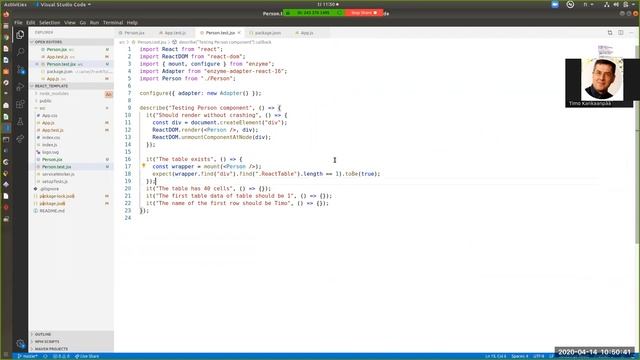Screen dimensions: 640x360
Task: Open the Visual Studio Code app menu dropdown
Action: [x=63, y=4]
